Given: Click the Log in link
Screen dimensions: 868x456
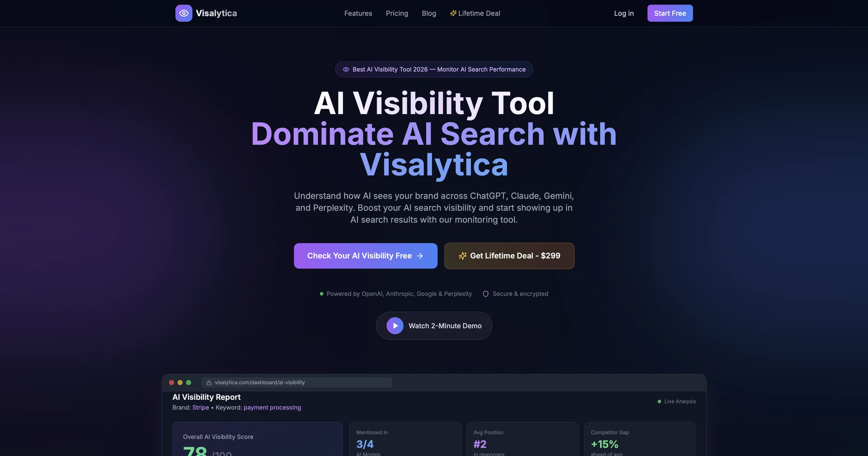Looking at the screenshot, I should point(623,13).
